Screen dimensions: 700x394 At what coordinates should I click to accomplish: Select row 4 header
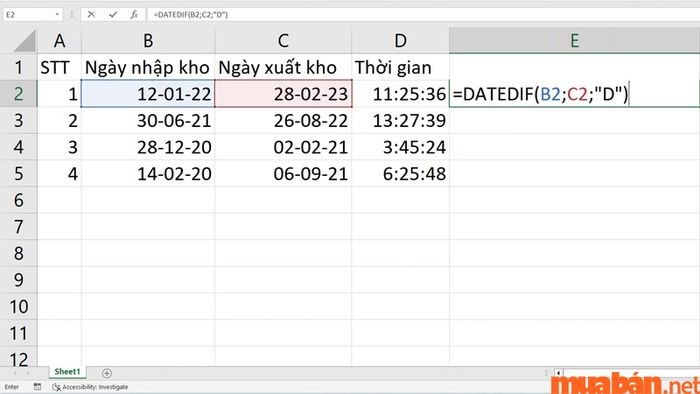coord(18,147)
